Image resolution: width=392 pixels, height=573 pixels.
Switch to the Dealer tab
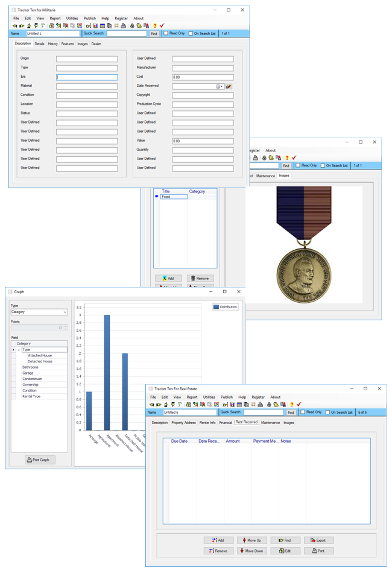(x=96, y=44)
